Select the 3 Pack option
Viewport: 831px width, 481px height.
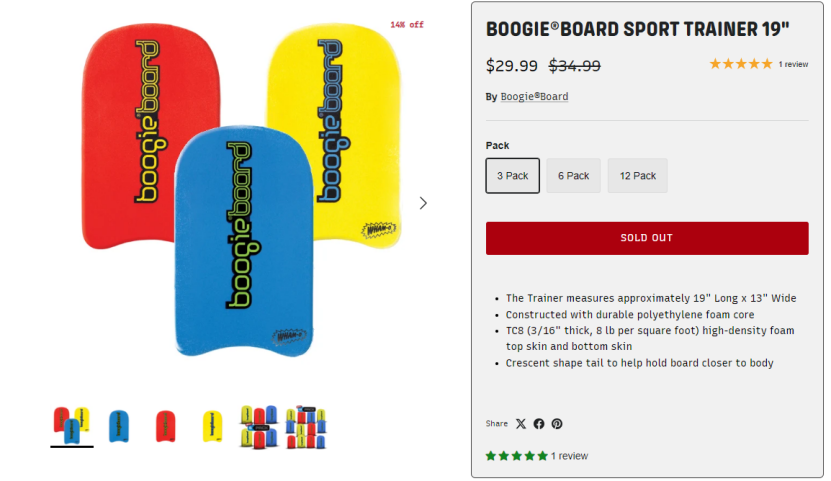[x=512, y=175]
